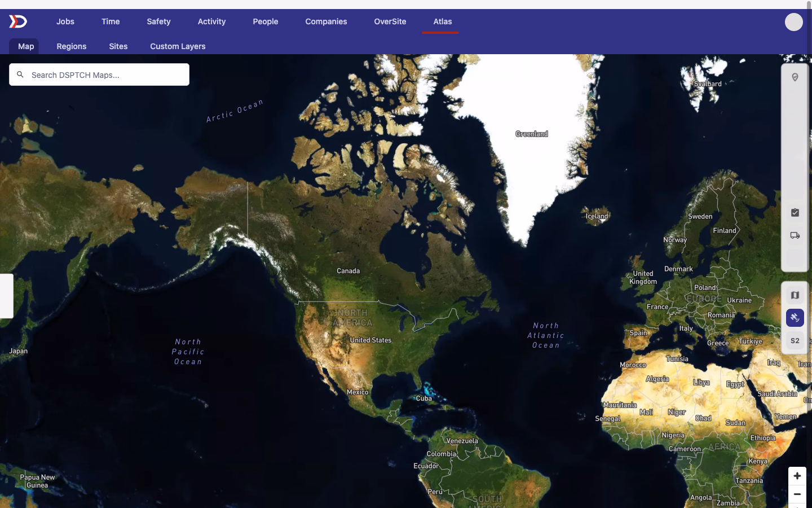Click the Saudi Arabia map label
Image resolution: width=812 pixels, height=508 pixels.
point(778,393)
